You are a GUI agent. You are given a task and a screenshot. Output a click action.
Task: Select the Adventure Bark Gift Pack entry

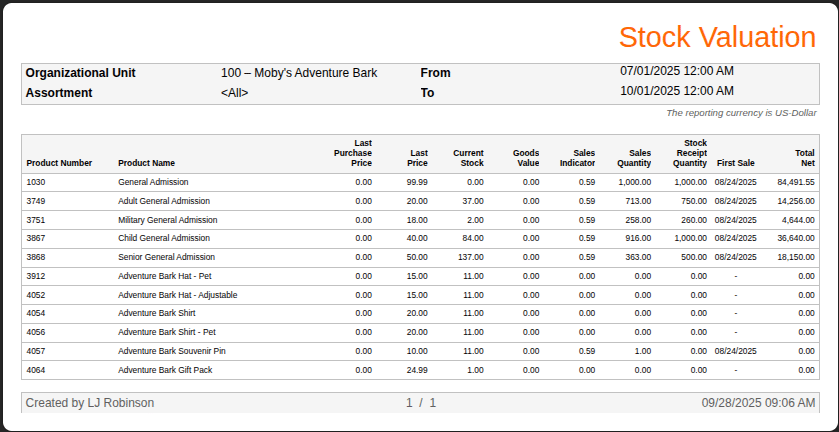pos(164,370)
